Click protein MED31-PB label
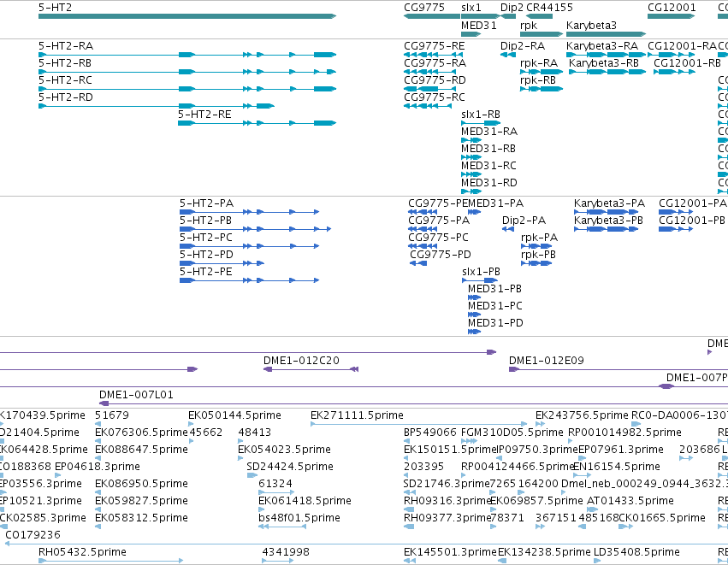 click(x=495, y=290)
